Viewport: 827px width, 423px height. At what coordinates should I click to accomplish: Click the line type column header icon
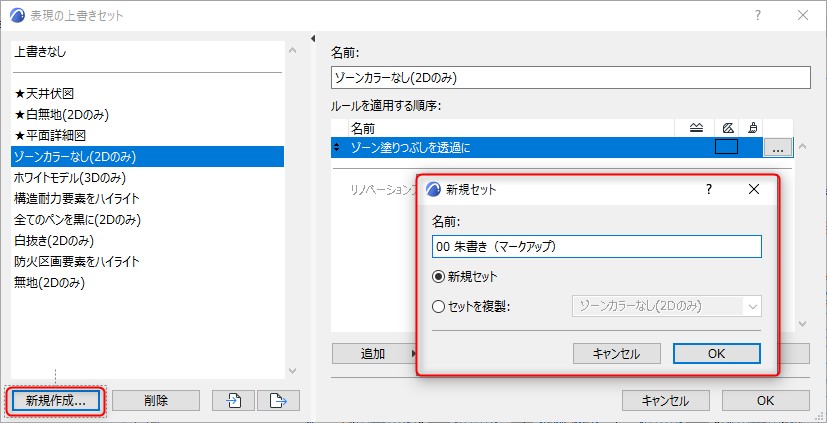696,128
